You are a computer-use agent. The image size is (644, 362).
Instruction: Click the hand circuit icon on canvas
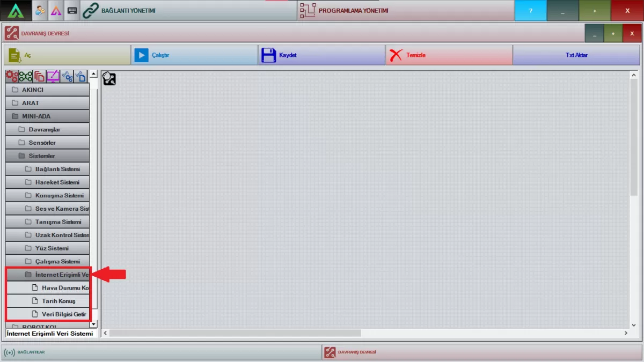[109, 79]
